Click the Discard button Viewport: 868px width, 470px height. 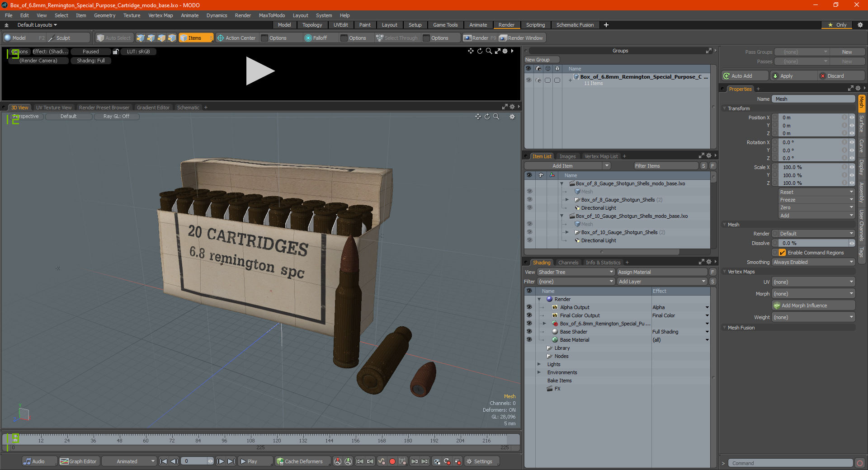coord(842,76)
